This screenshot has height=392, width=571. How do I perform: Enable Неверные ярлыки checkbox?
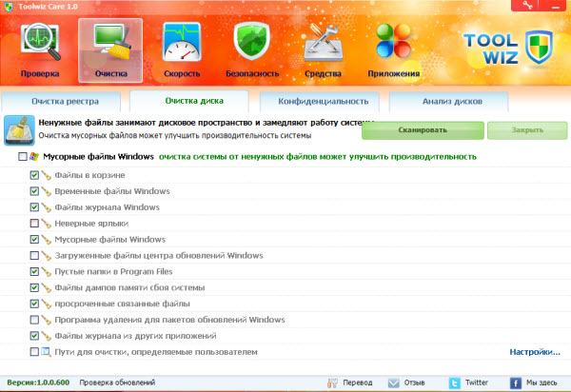pyautogui.click(x=35, y=224)
